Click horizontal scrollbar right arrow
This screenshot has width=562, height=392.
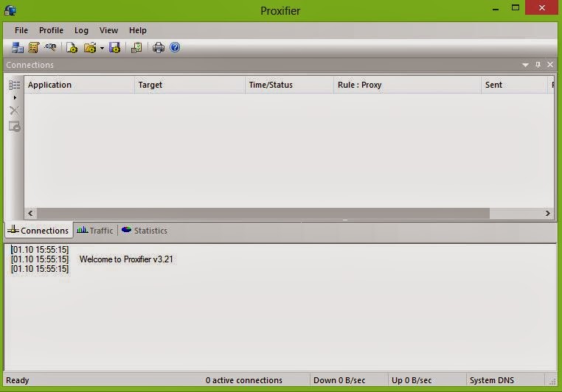[x=547, y=214]
